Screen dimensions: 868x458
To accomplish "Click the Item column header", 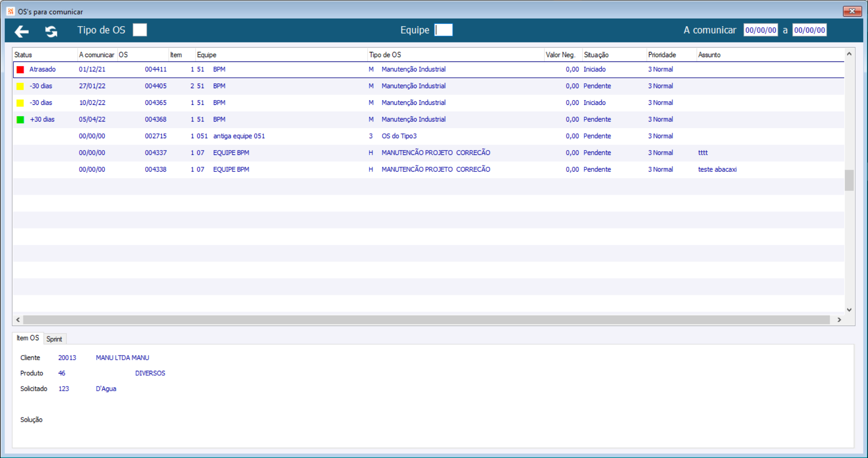I will pyautogui.click(x=182, y=55).
